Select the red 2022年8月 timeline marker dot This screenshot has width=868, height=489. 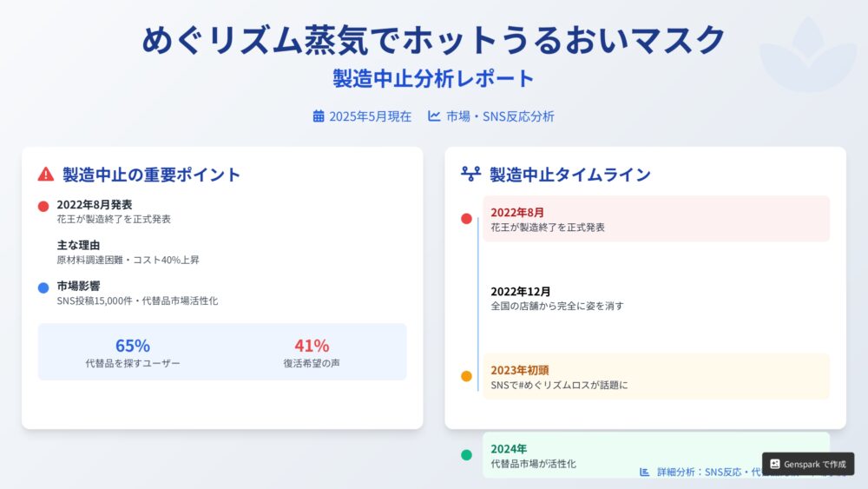click(467, 219)
